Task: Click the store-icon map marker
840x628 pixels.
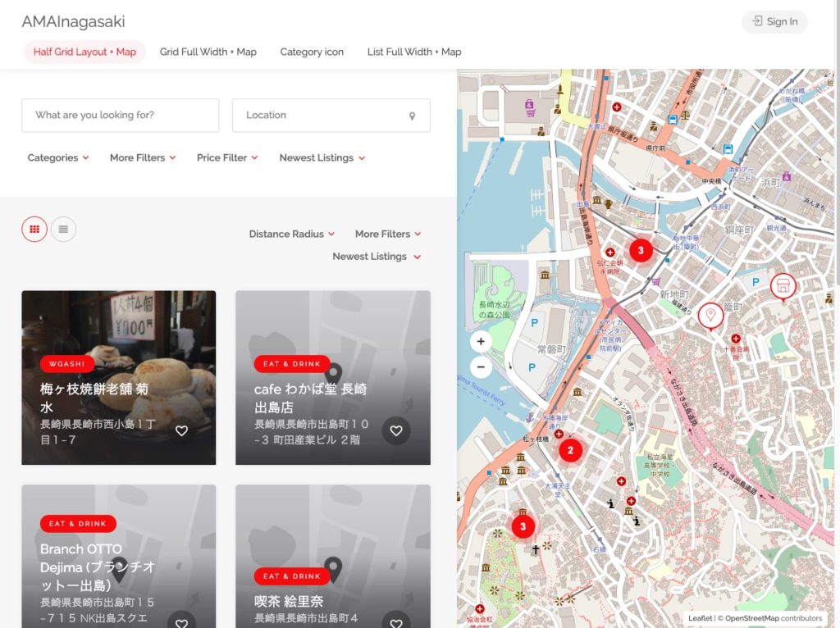Action: (783, 286)
